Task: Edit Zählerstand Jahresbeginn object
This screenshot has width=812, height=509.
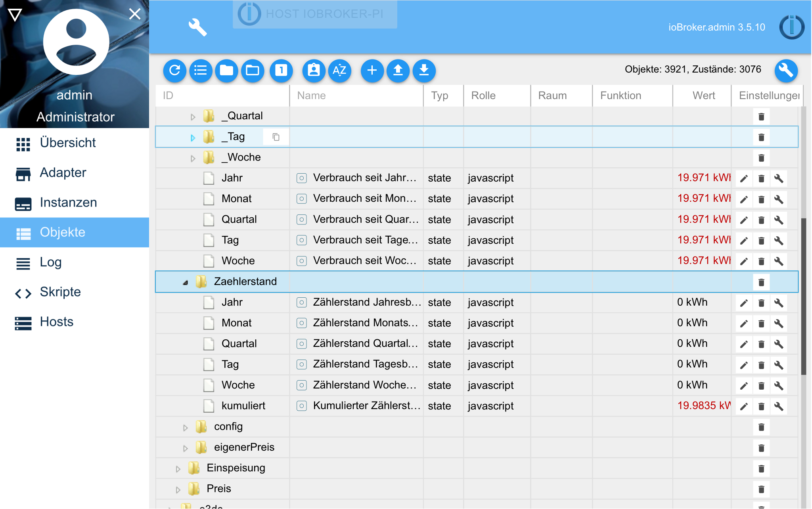Action: pyautogui.click(x=744, y=303)
